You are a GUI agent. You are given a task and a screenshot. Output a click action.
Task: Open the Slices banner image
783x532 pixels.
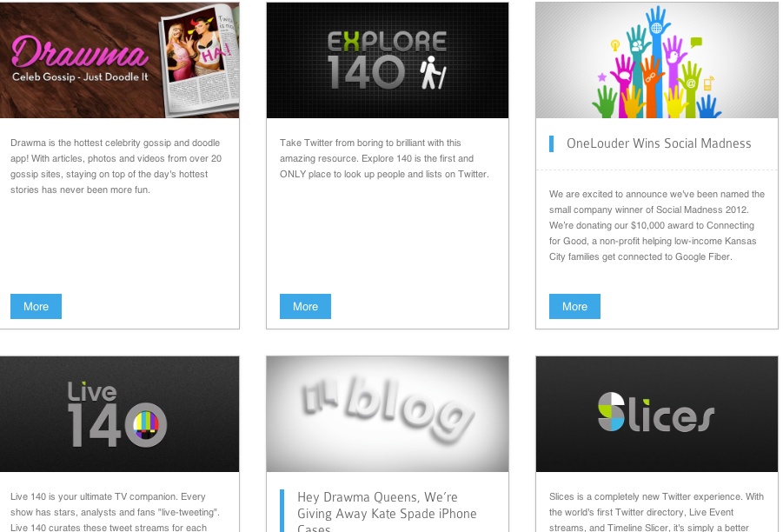pyautogui.click(x=657, y=414)
